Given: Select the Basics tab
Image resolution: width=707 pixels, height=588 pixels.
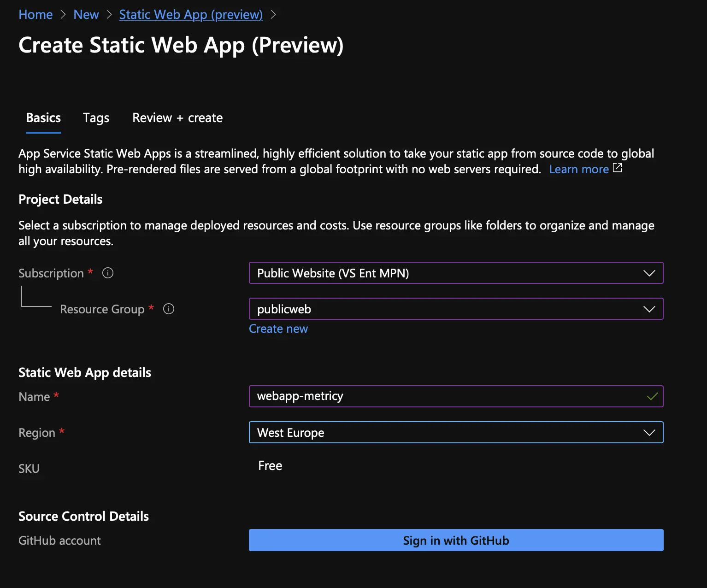Looking at the screenshot, I should (x=43, y=118).
